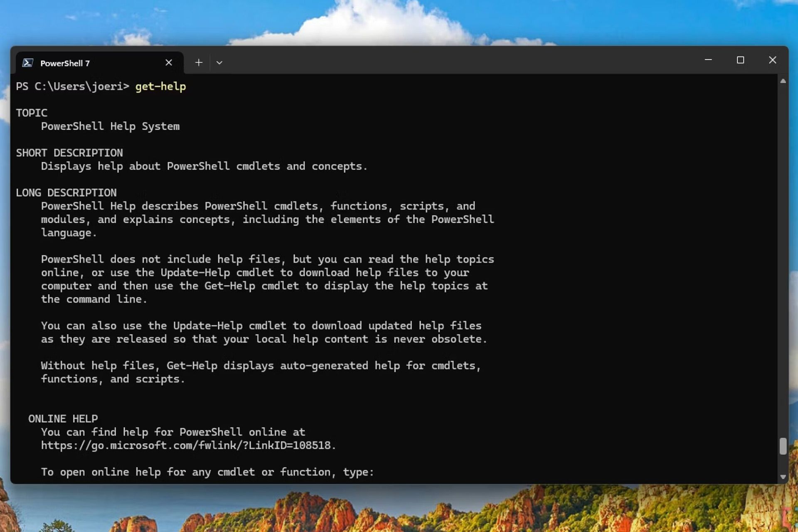Viewport: 798px width, 532px height.
Task: Select the PowerShell 7 tab
Action: [99, 63]
